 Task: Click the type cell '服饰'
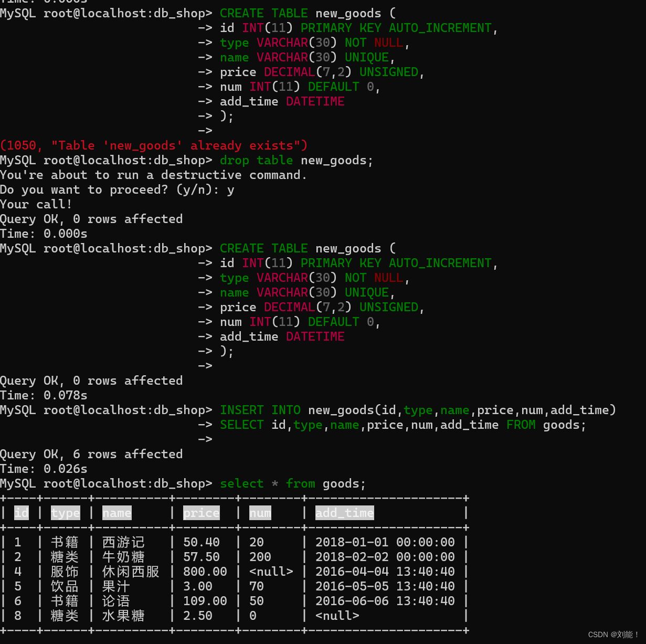point(65,572)
